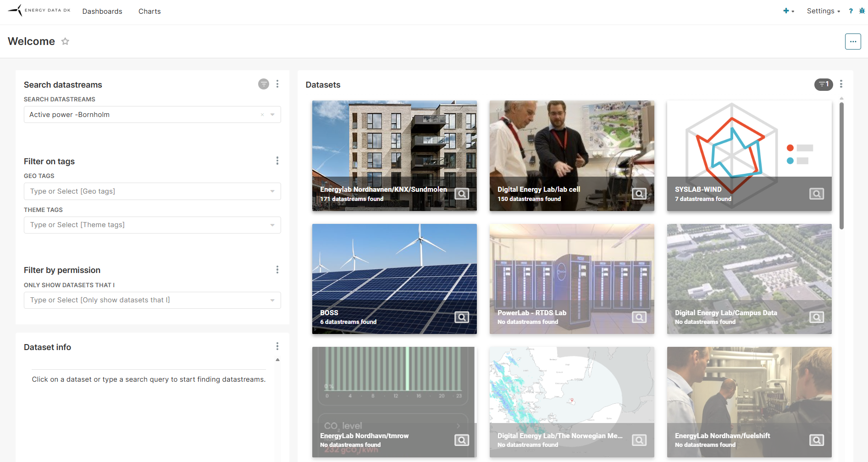The height and width of the screenshot is (462, 868).
Task: Expand the Theme tags dropdown
Action: [x=272, y=225]
